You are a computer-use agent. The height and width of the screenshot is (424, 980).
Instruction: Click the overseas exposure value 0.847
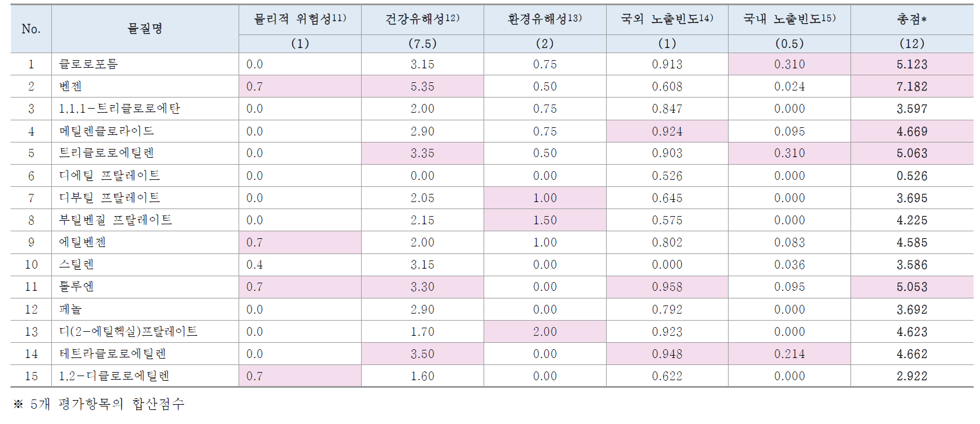pos(667,109)
